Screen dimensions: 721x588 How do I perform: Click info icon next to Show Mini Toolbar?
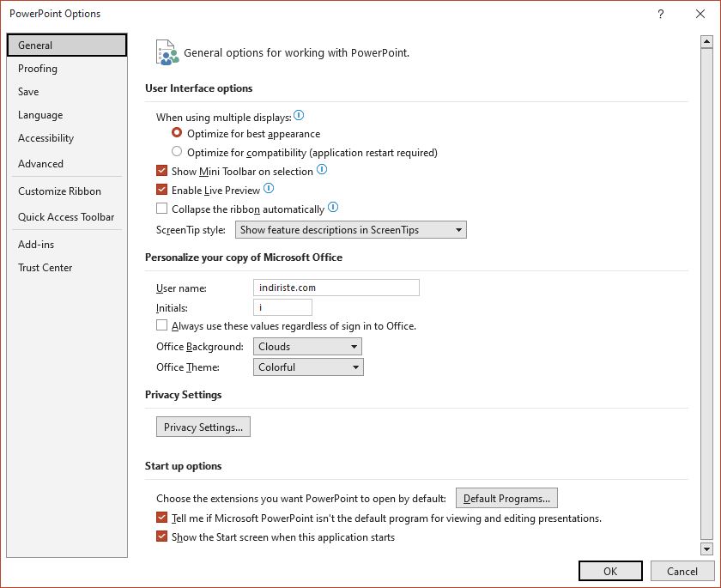tap(322, 170)
